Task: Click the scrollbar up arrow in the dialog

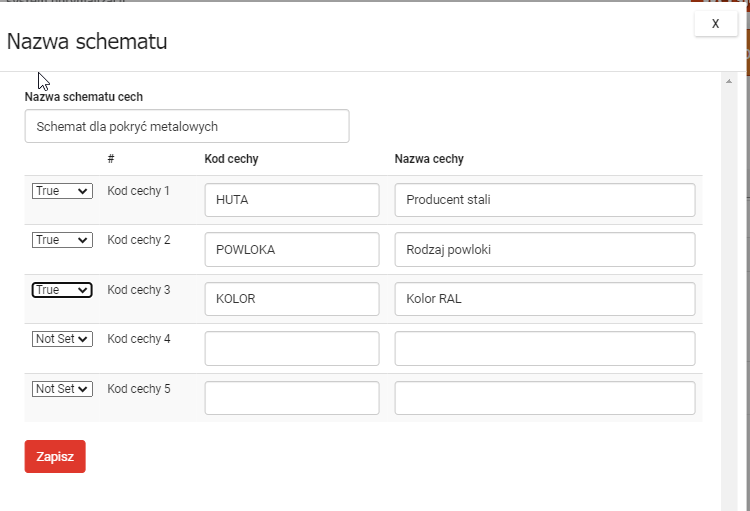Action: (729, 80)
